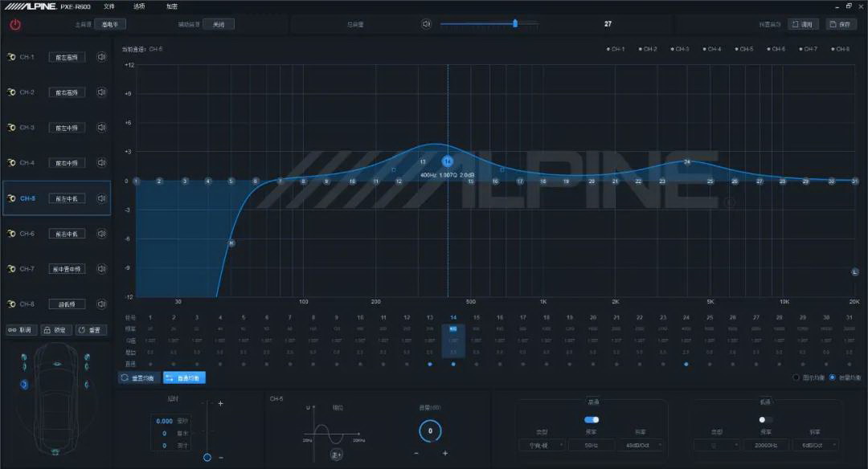Click the 调用 recall preset button
This screenshot has height=469, width=868.
click(803, 24)
